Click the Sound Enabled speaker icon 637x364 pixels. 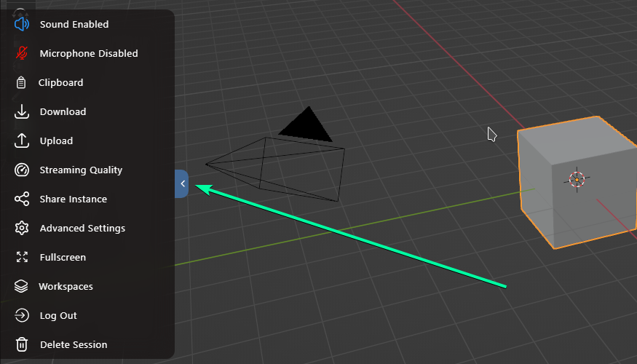(22, 24)
